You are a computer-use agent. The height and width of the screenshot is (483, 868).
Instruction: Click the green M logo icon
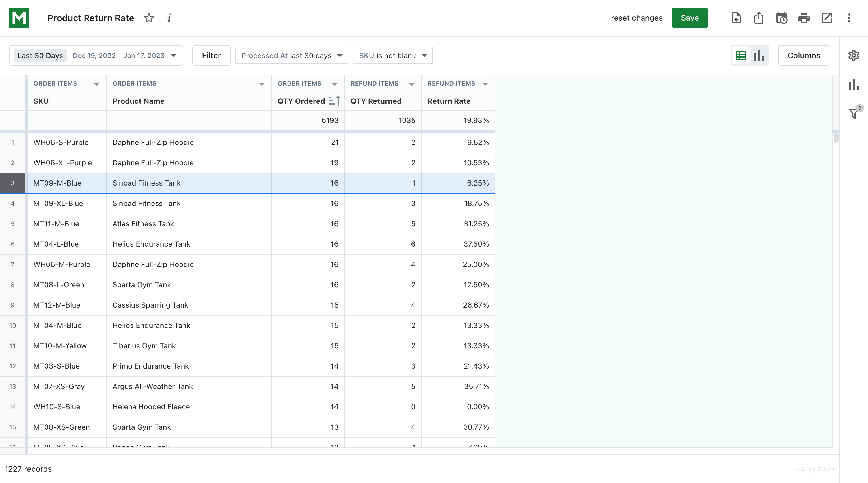pyautogui.click(x=19, y=18)
